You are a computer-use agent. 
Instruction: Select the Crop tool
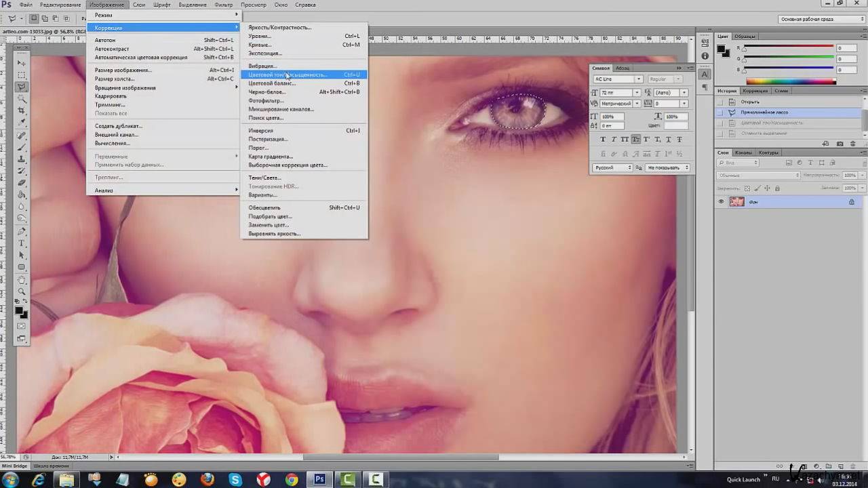(22, 110)
